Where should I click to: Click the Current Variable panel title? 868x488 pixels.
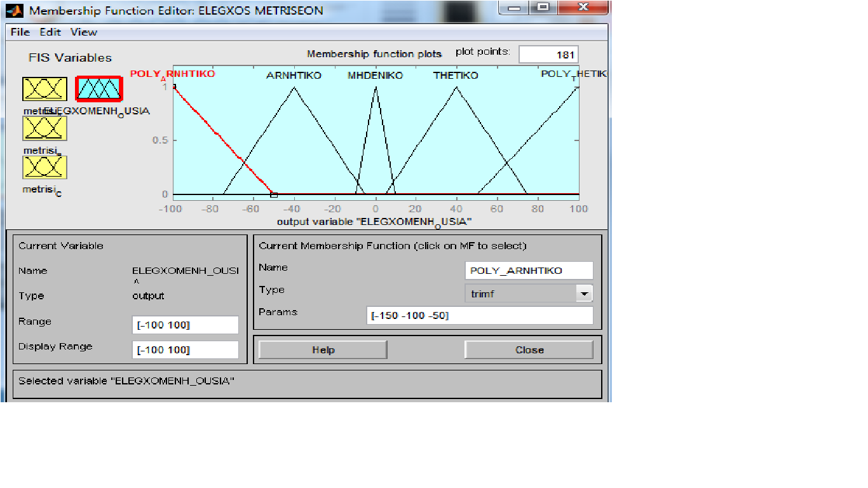tap(61, 246)
